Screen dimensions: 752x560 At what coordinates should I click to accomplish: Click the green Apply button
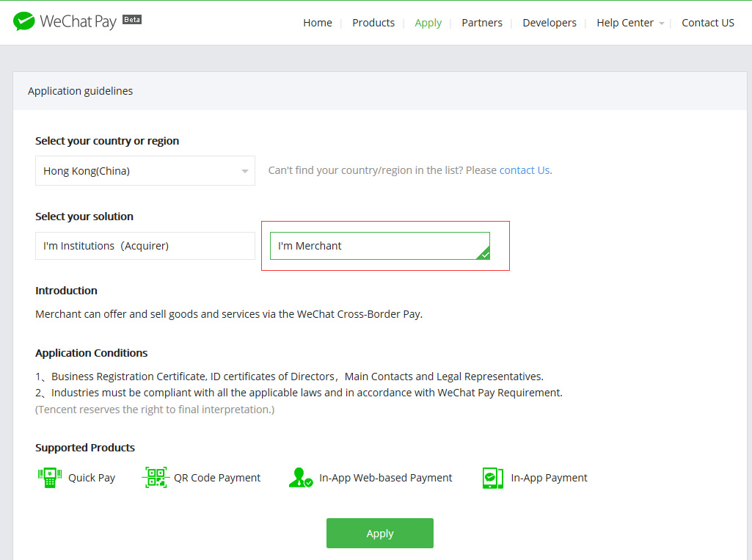tap(380, 533)
